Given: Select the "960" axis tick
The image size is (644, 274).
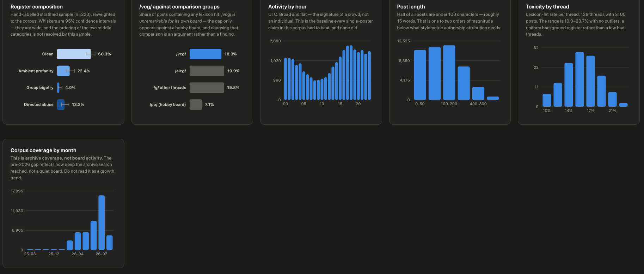Looking at the screenshot, I should tap(277, 80).
